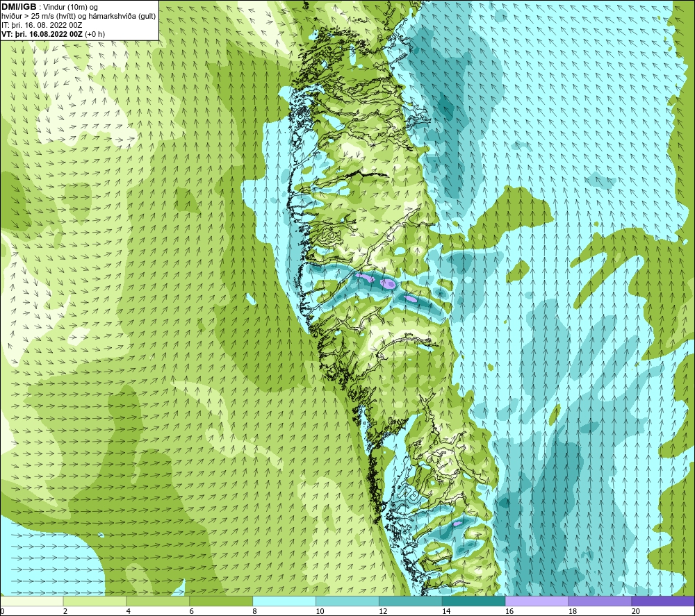Click the 6–8 m/s dark green legend swatch
This screenshot has width=695, height=616.
click(x=221, y=601)
